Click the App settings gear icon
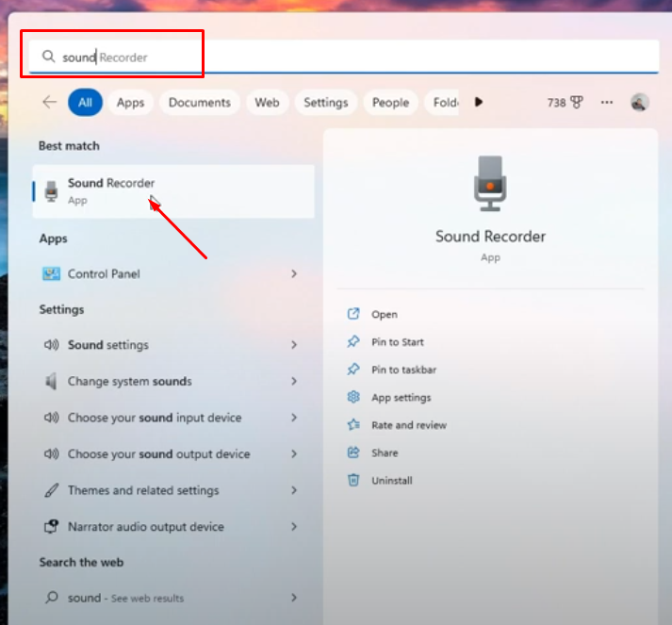Image resolution: width=672 pixels, height=625 pixels. coord(353,397)
